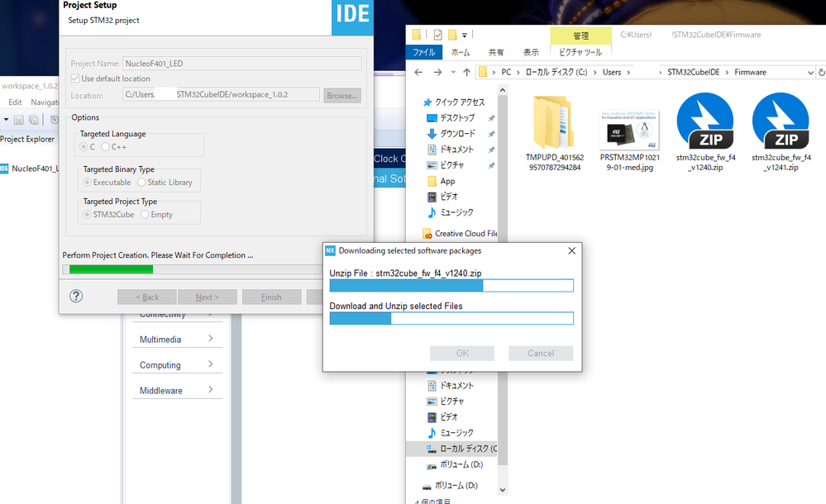Go up one folder level in Explorer

pyautogui.click(x=466, y=72)
